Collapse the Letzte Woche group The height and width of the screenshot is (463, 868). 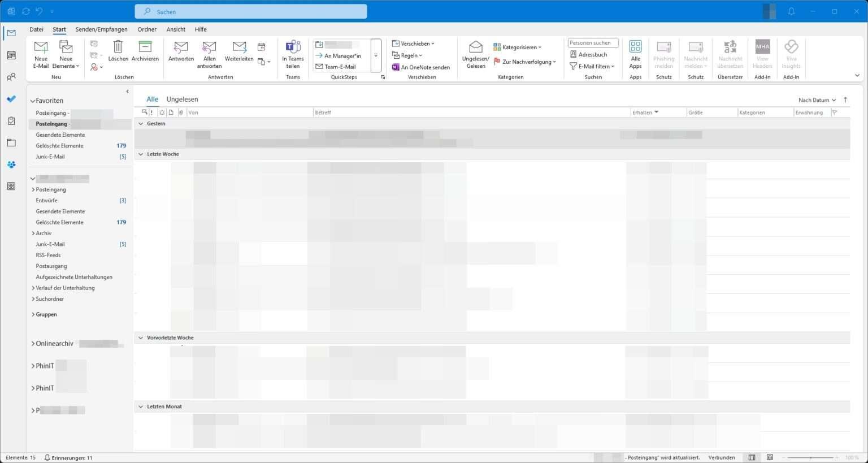(x=141, y=154)
